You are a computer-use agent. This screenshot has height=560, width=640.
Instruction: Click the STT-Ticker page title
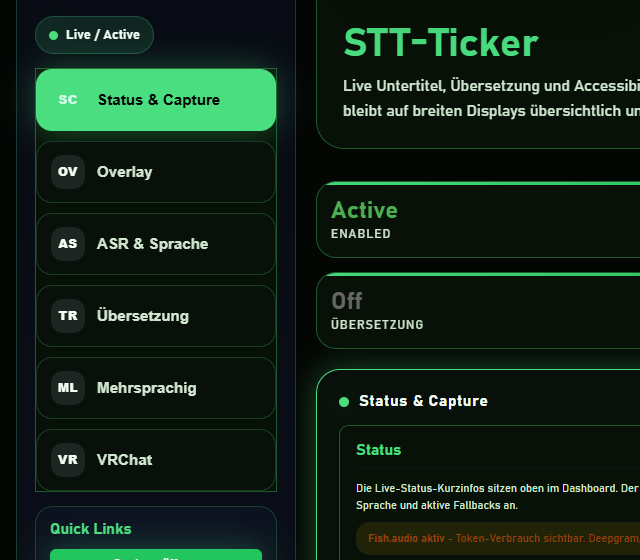441,43
